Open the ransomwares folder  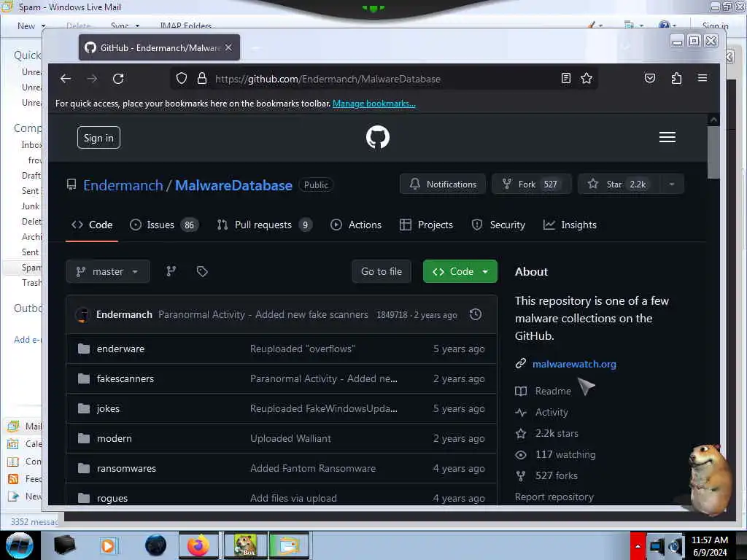coord(126,468)
